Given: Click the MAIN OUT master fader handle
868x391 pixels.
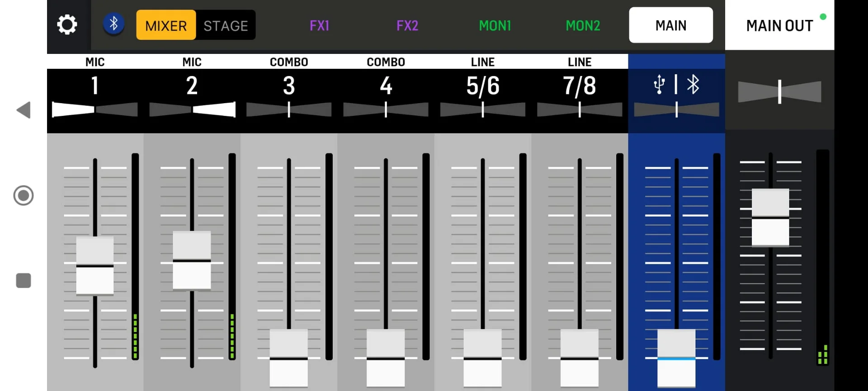Looking at the screenshot, I should 770,218.
